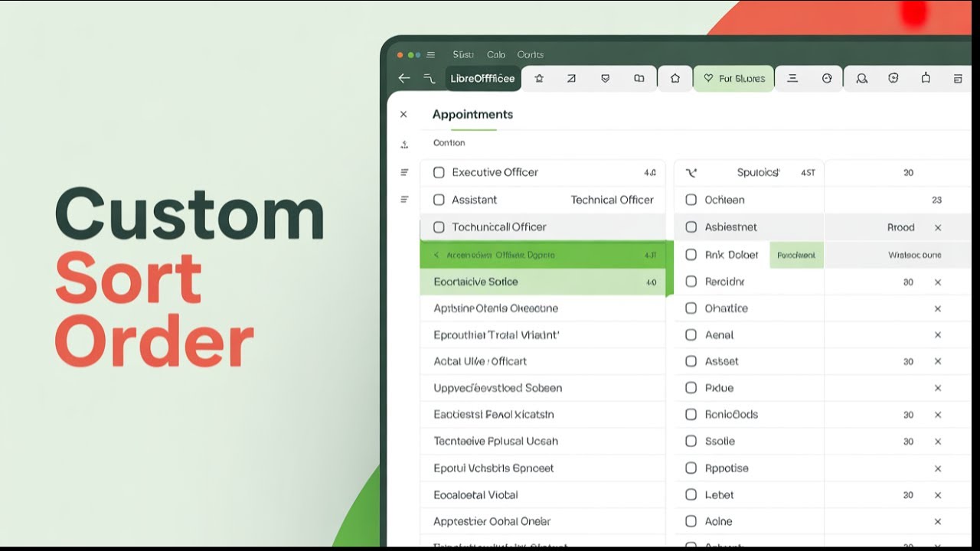980x551 pixels.
Task: Click the Spuloics column header
Action: (758, 173)
